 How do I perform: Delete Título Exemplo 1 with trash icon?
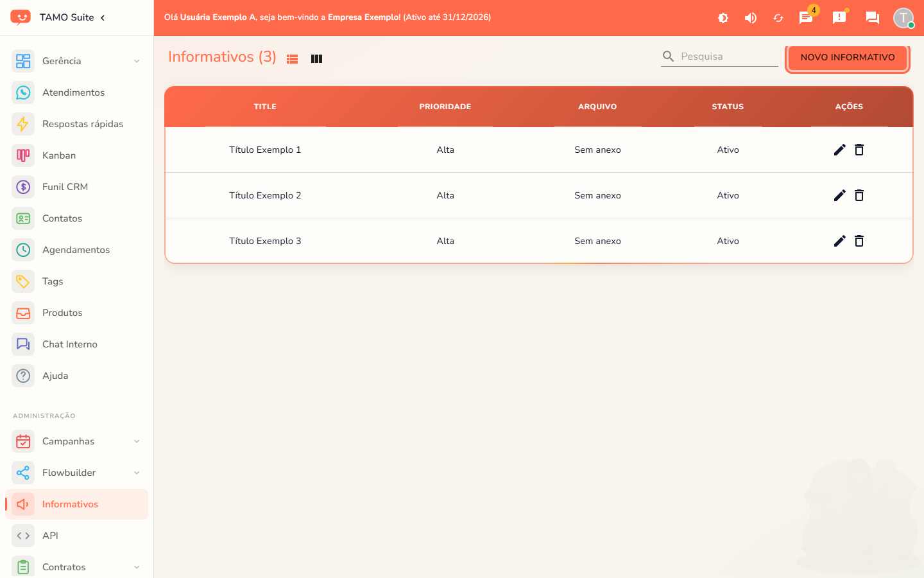859,150
